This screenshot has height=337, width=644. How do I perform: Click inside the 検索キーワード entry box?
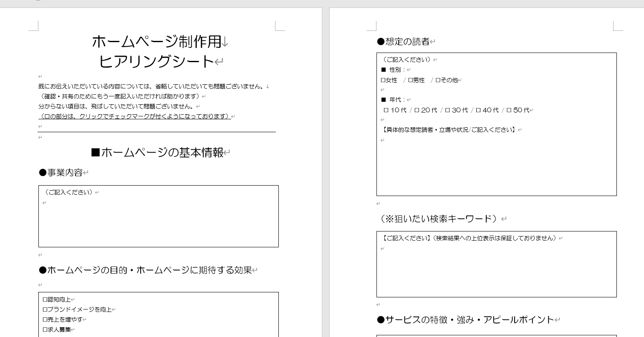(497, 264)
